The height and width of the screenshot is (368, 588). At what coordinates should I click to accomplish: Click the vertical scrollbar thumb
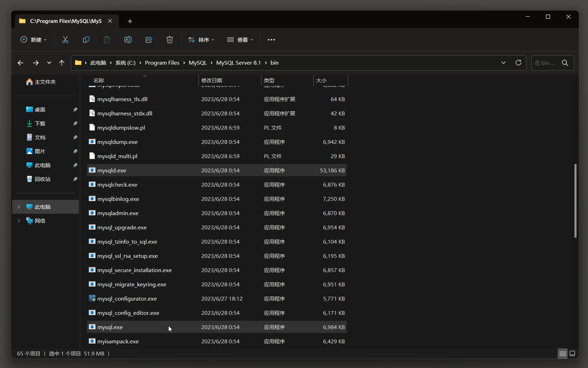(x=575, y=201)
